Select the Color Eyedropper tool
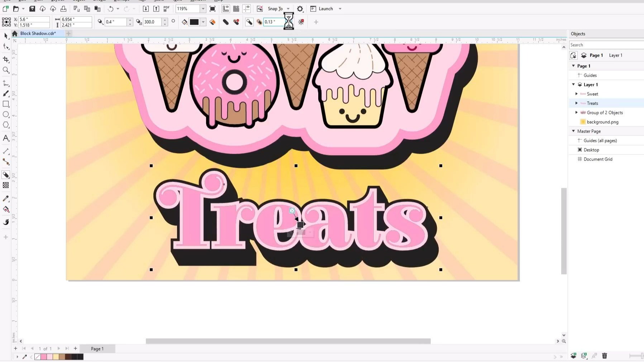Image resolution: width=644 pixels, height=362 pixels. [x=6, y=199]
